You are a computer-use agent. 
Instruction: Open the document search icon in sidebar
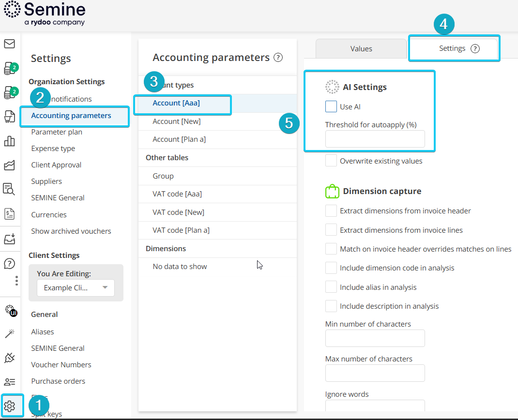[x=9, y=188]
